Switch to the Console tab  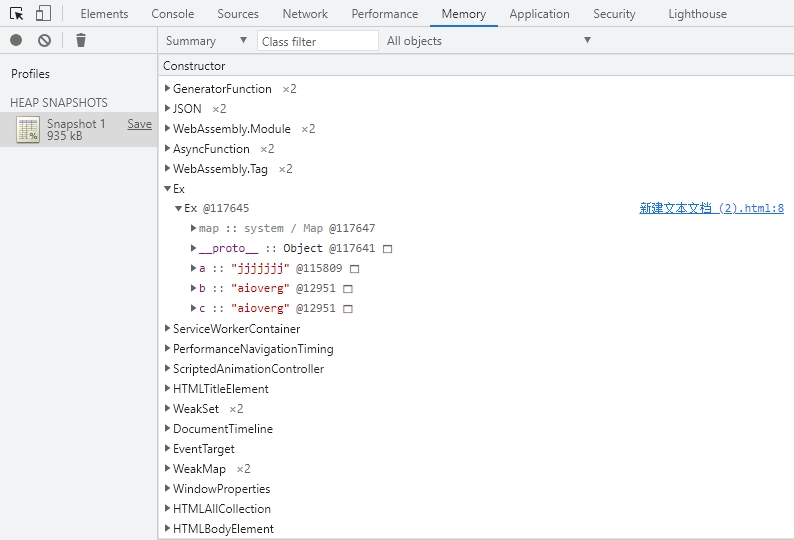(x=173, y=14)
